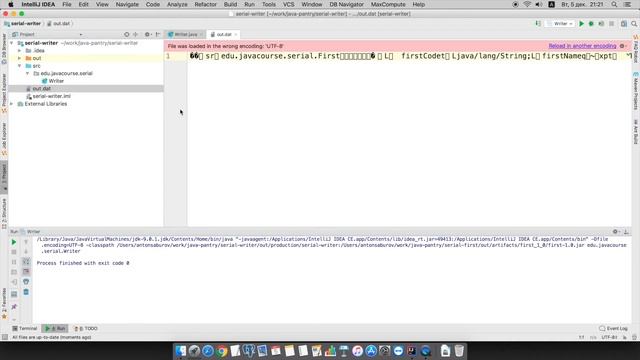This screenshot has width=640, height=360.
Task: Collapse the edu.javacourse.serial package
Action: pyautogui.click(x=28, y=73)
